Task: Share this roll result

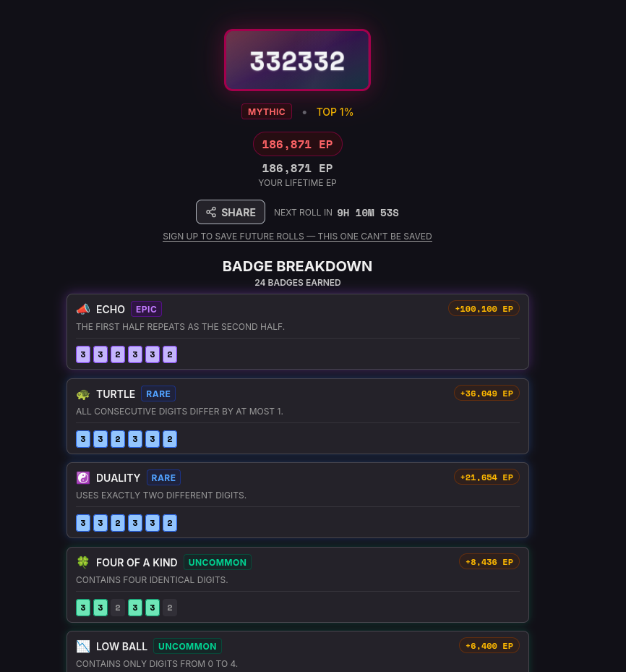Action: [x=231, y=212]
